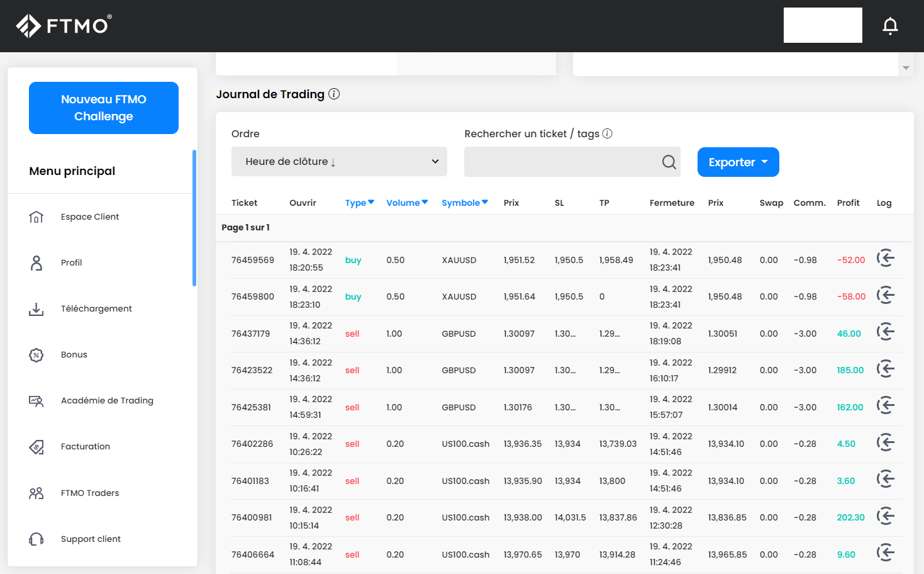Expand the Exporter dropdown button
924x574 pixels.
tap(738, 162)
